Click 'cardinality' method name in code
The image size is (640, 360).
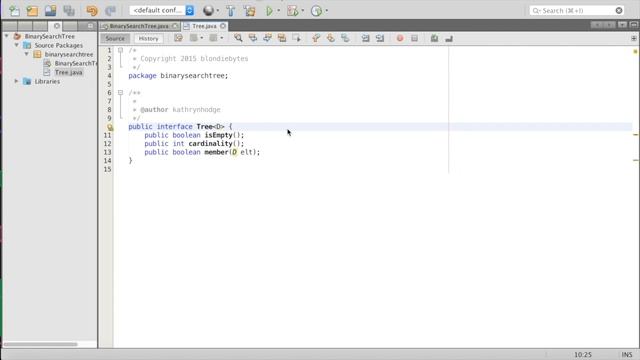click(x=210, y=144)
